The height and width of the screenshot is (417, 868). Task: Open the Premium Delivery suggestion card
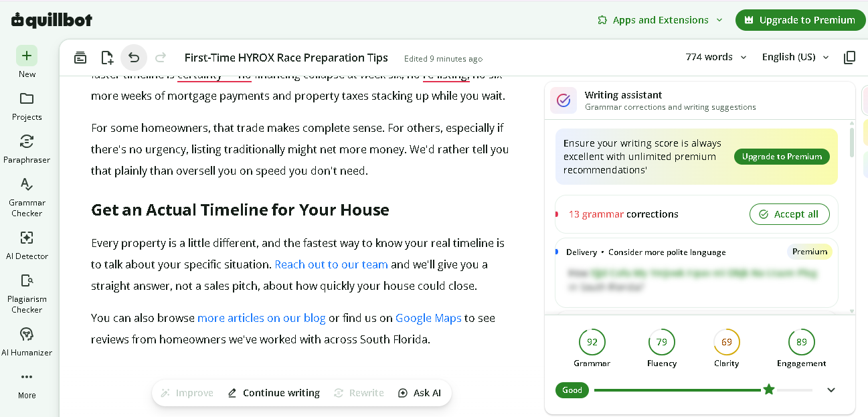point(697,272)
